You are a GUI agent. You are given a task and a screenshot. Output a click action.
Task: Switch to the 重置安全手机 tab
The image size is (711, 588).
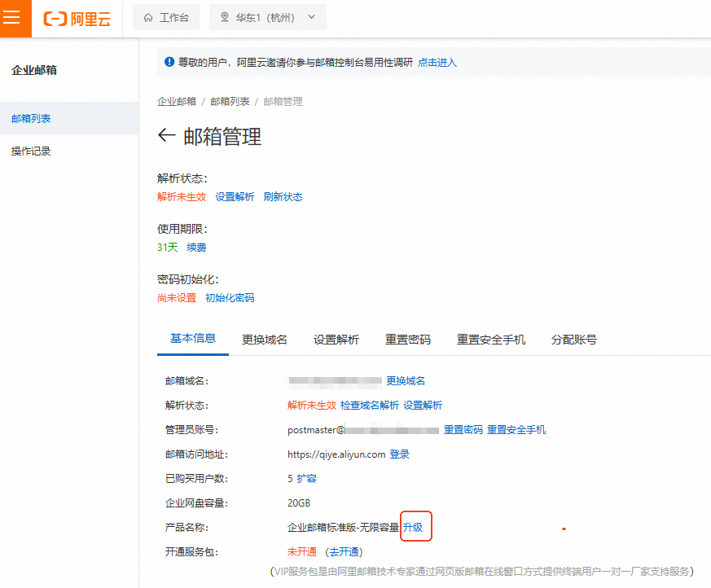(x=491, y=340)
